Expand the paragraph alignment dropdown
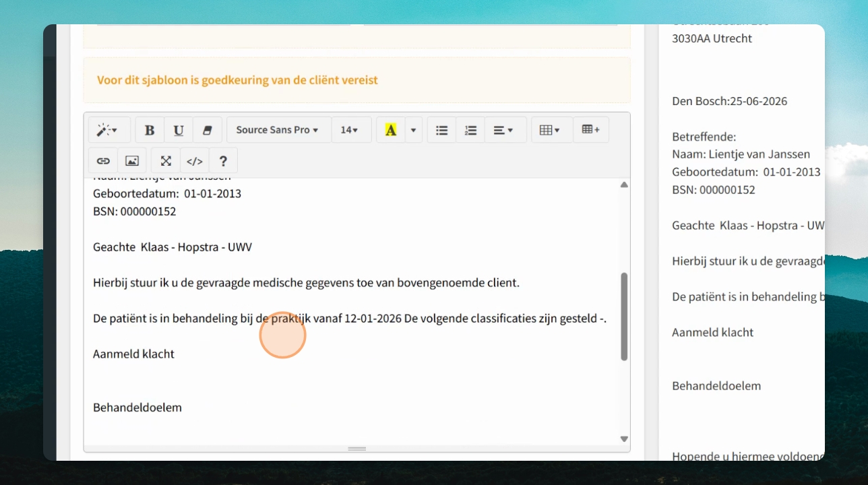Image resolution: width=868 pixels, height=485 pixels. (x=505, y=130)
